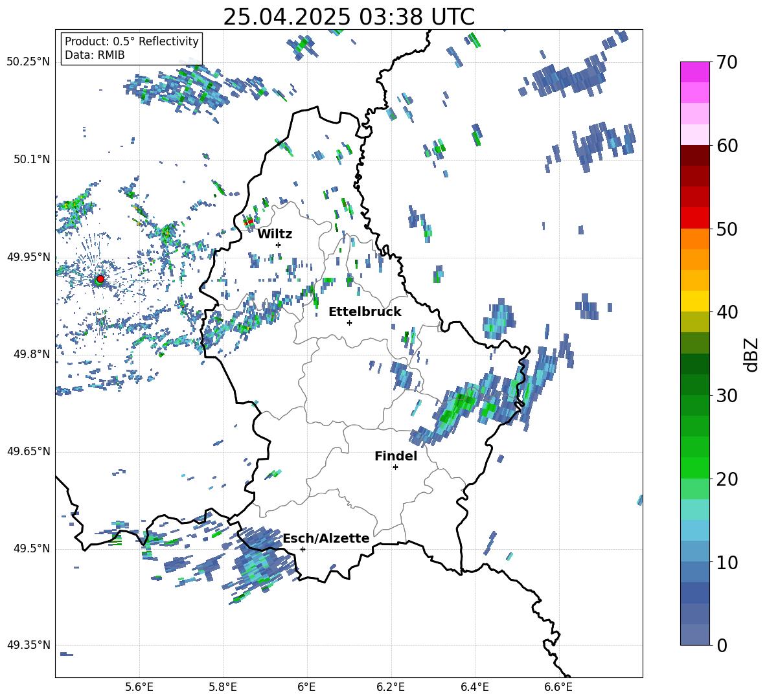Screen dimensions: 767x700
Task: Click the 6.2°E longitude label
Action: click(391, 687)
